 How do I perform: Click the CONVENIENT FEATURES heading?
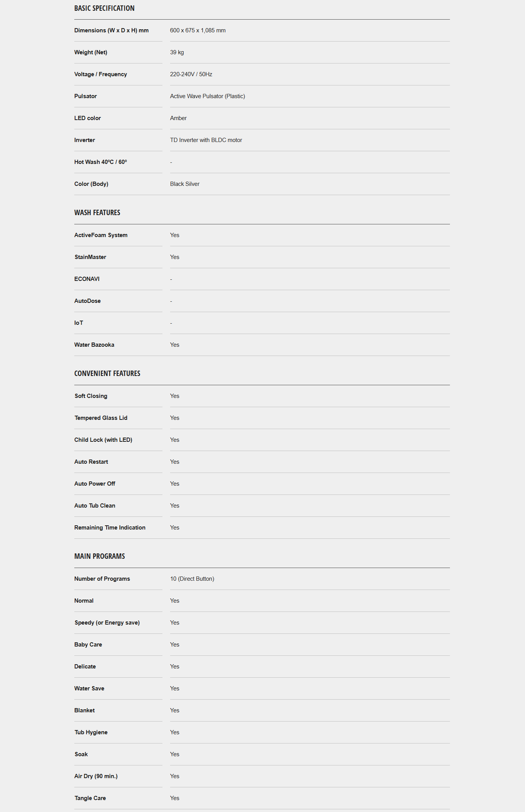coord(107,373)
